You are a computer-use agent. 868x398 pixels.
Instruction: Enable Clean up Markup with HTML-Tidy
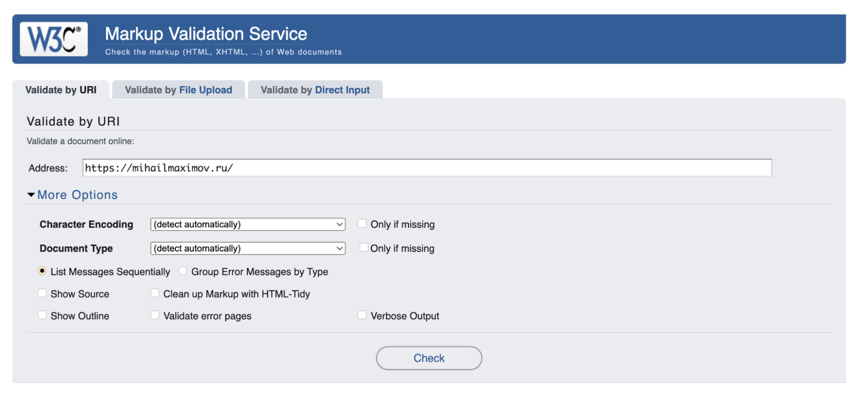pos(155,293)
